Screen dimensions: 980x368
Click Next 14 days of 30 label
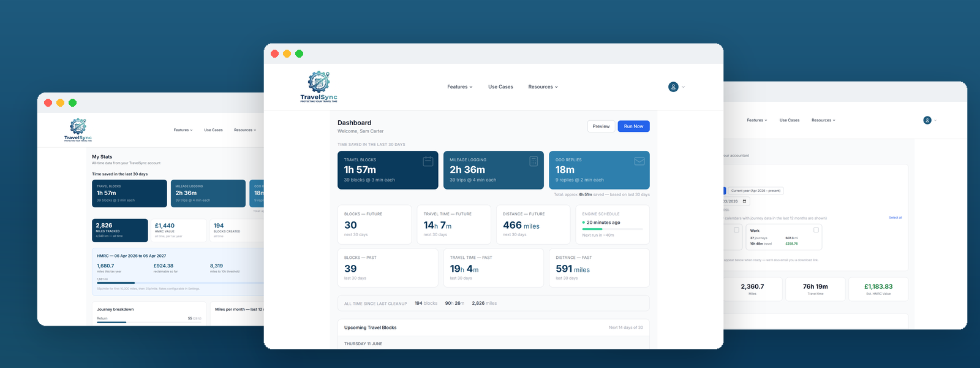pyautogui.click(x=626, y=328)
